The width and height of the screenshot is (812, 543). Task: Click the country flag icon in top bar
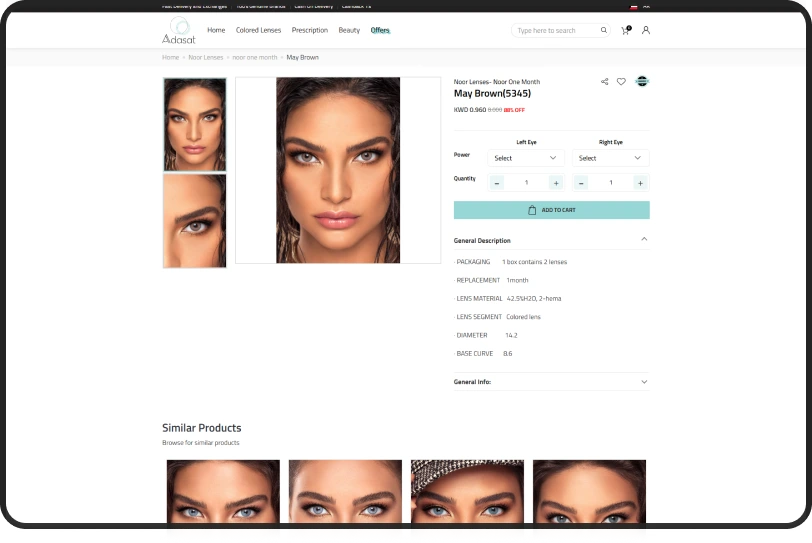coord(633,7)
